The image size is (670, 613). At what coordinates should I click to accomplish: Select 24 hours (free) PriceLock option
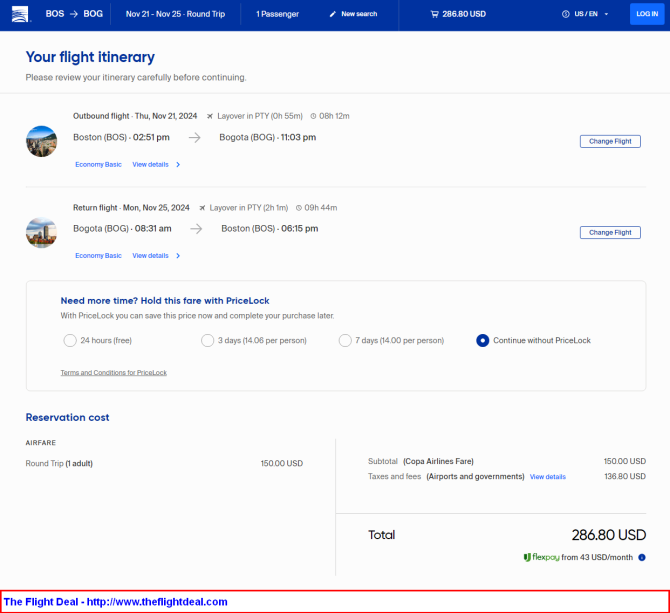70,340
